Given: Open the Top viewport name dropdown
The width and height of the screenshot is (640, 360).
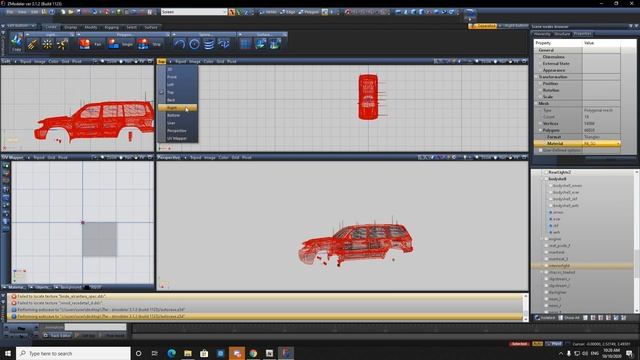Looking at the screenshot, I should 162,61.
